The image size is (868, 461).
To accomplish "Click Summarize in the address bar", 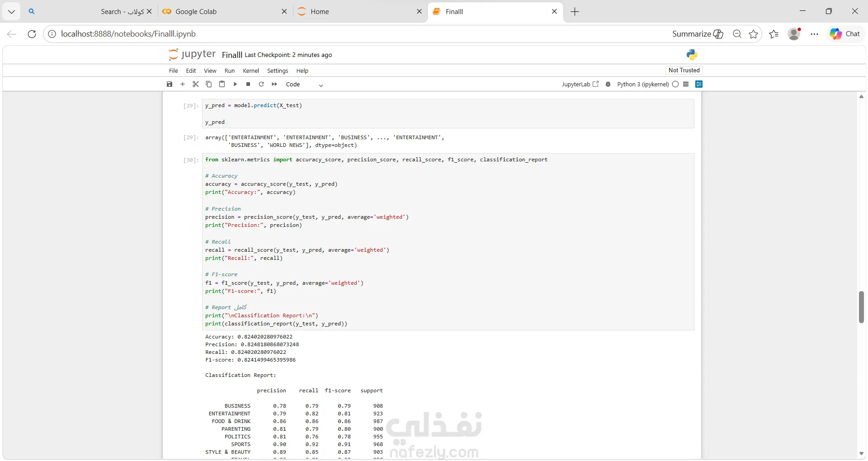I will 698,34.
